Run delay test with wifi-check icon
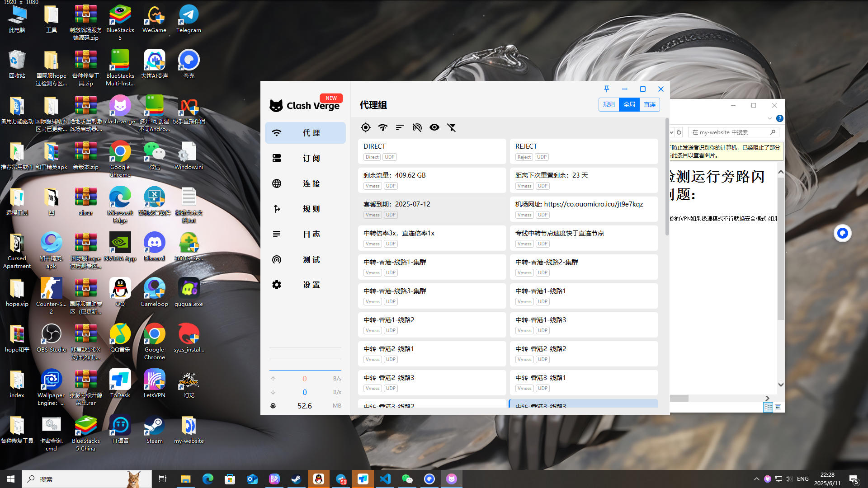The height and width of the screenshot is (488, 868). 383,127
